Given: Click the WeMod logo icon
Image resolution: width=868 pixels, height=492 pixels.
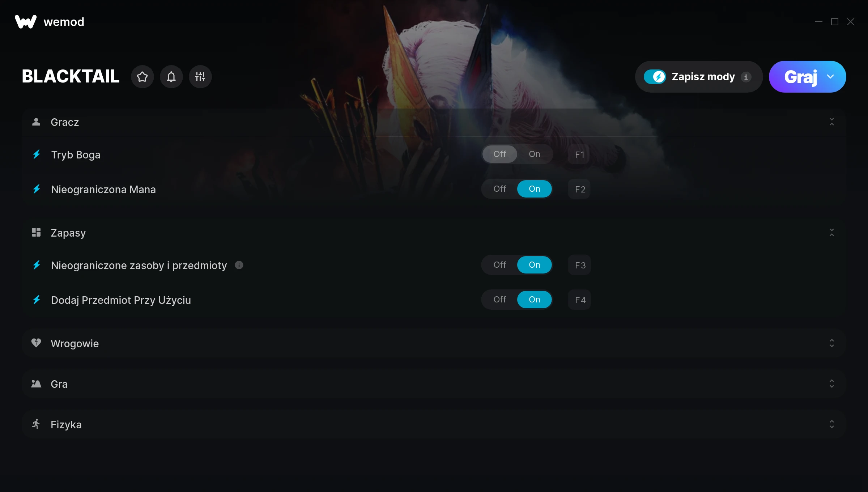Looking at the screenshot, I should [x=26, y=22].
